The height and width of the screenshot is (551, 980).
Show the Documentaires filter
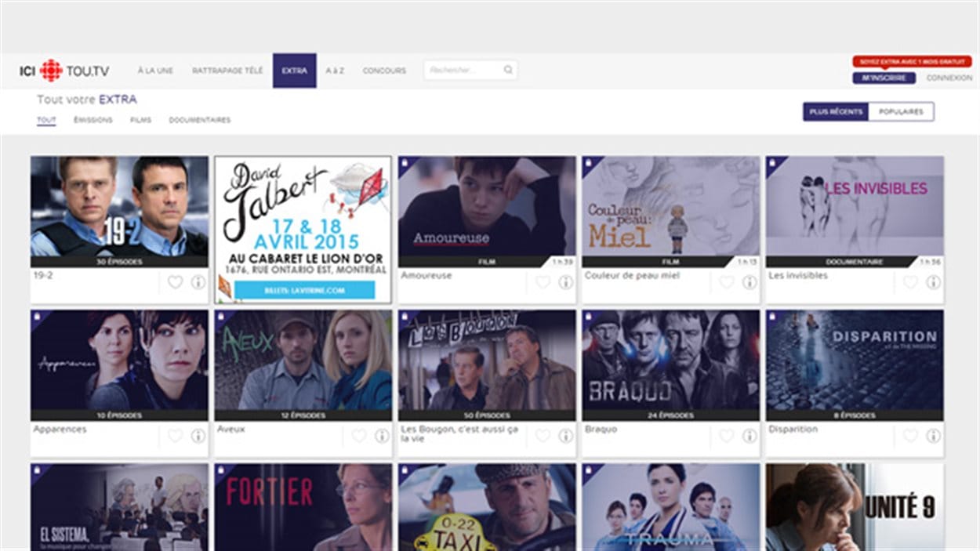coord(200,120)
